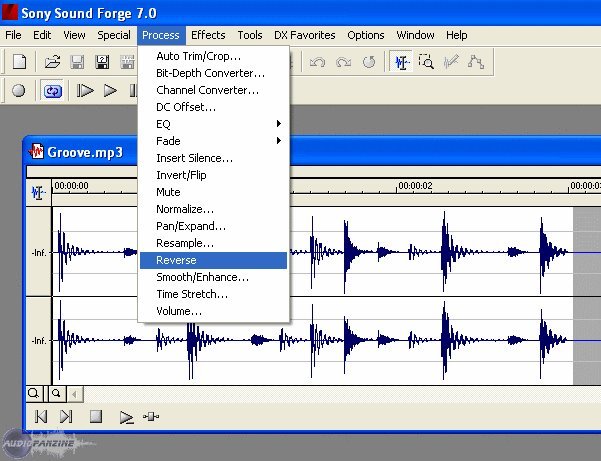Viewport: 601px width, 461px height.
Task: Click the Edit tool selector in data window
Action: pos(38,192)
